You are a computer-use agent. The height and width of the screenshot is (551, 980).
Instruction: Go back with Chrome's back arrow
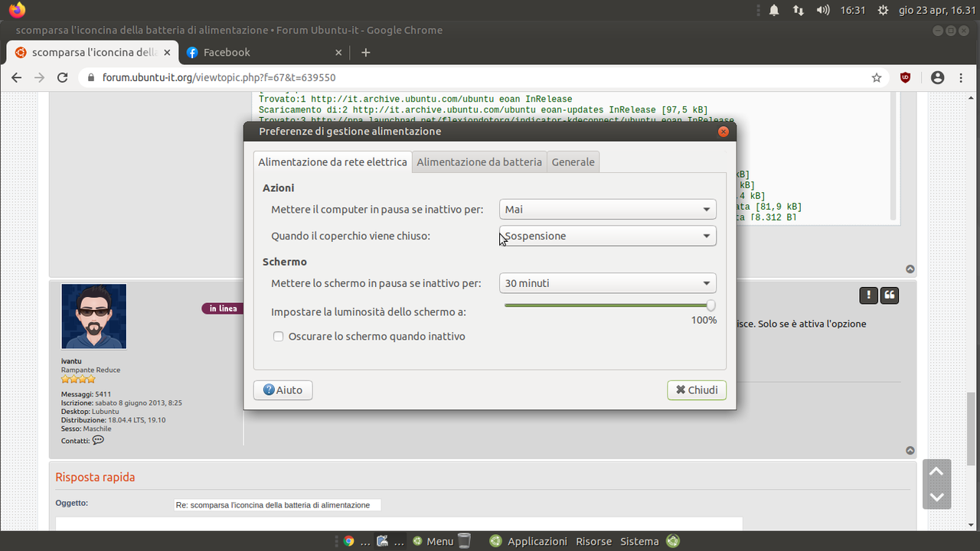click(x=17, y=77)
